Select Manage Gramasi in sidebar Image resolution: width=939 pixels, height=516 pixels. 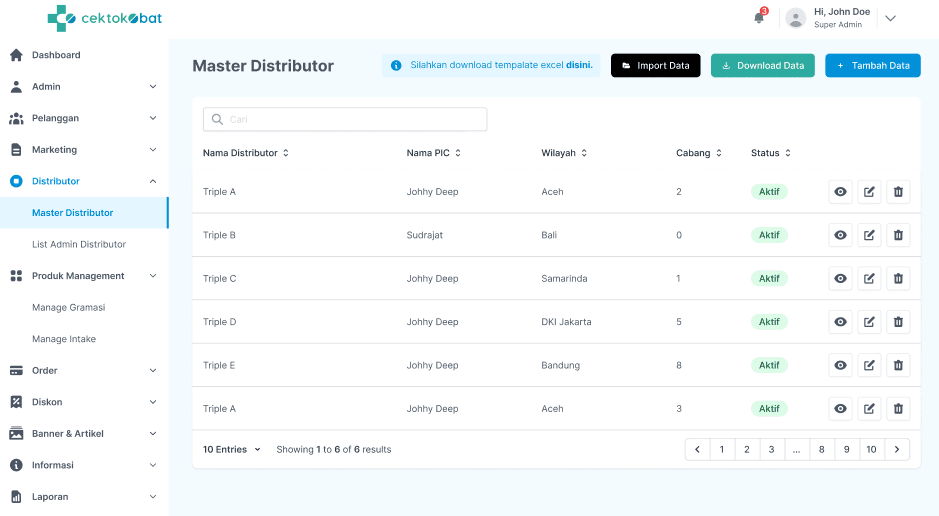click(68, 307)
